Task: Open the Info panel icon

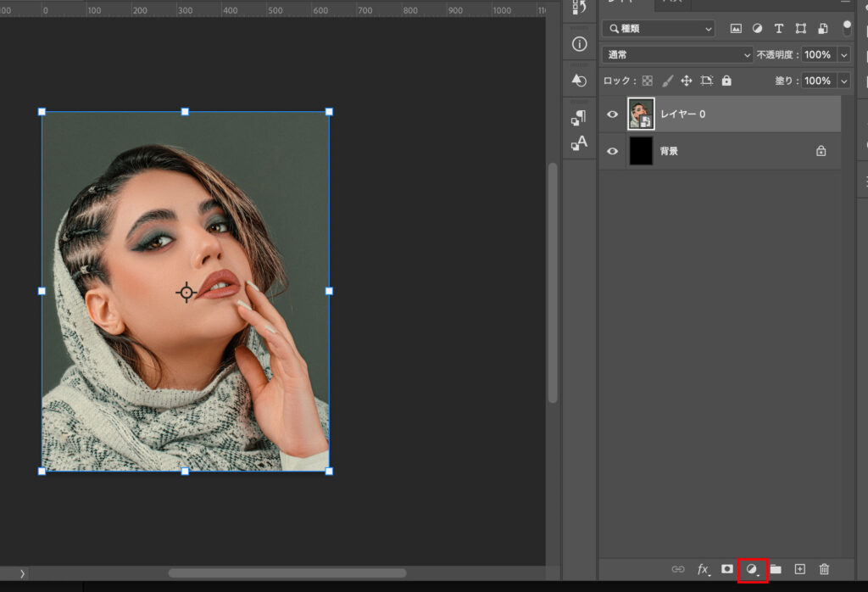Action: (x=580, y=44)
